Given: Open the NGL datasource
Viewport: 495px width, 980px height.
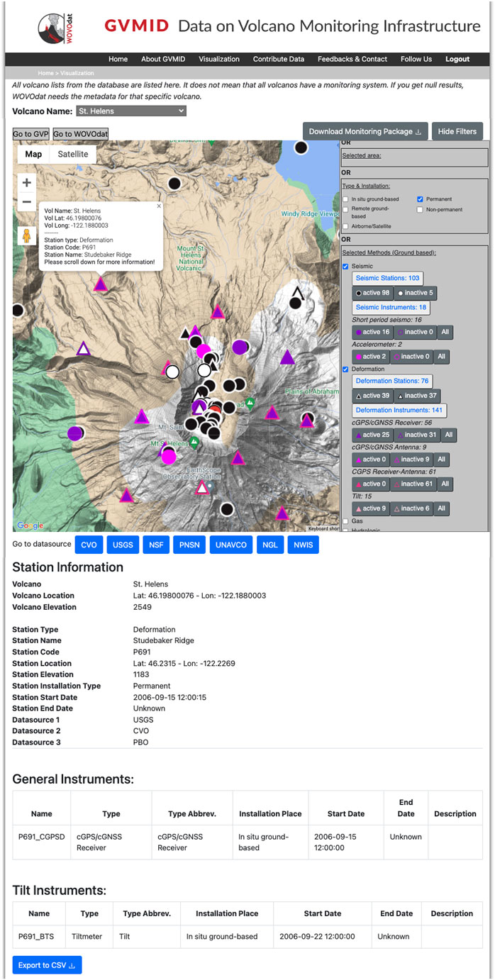Looking at the screenshot, I should tap(270, 545).
